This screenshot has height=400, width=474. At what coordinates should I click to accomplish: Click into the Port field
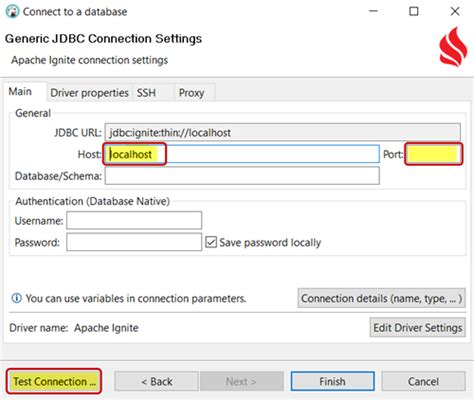[x=434, y=154]
